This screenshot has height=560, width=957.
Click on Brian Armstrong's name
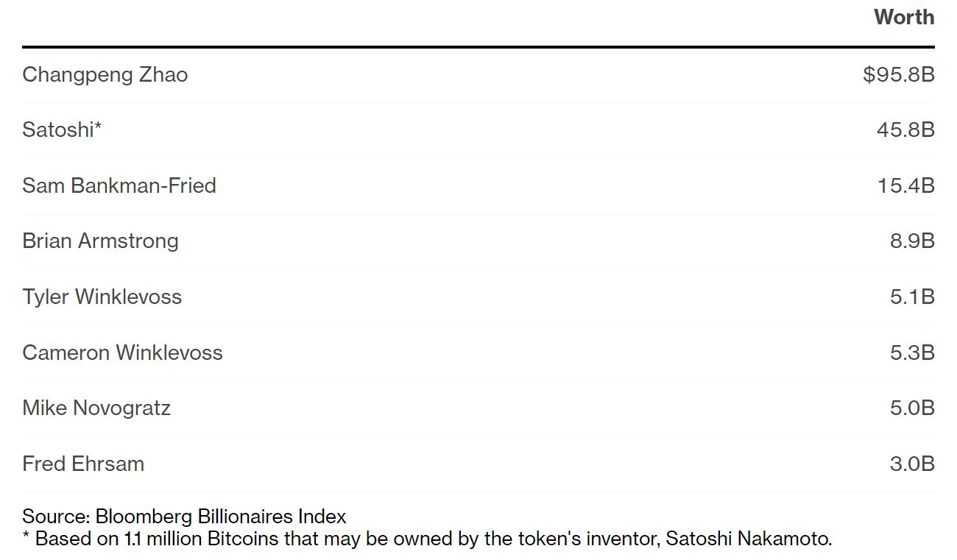click(100, 241)
